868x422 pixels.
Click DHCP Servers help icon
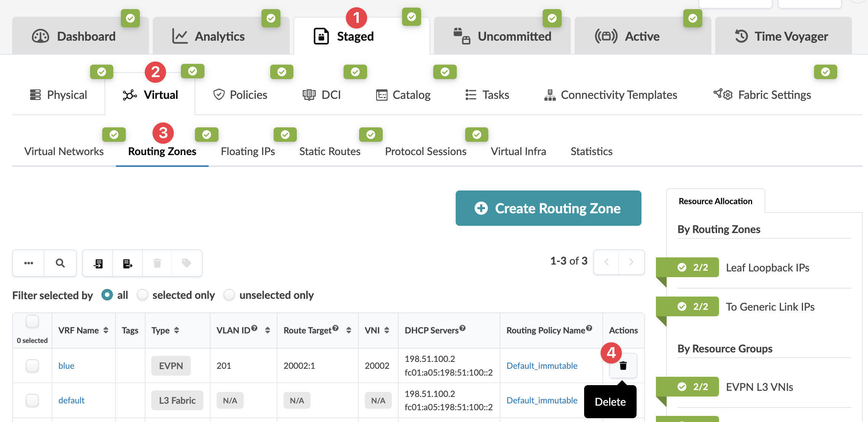[x=463, y=328]
